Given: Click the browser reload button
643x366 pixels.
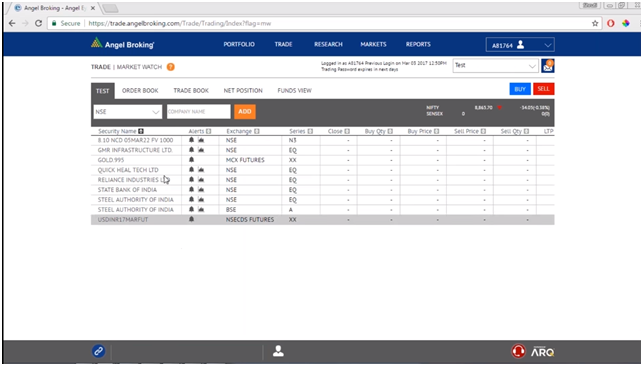Looking at the screenshot, I should coord(39,23).
